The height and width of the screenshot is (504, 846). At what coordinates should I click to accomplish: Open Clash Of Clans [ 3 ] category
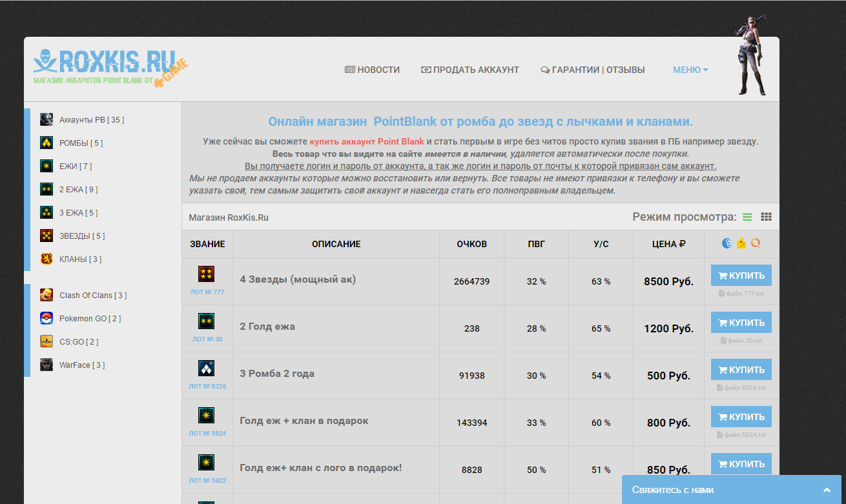pyautogui.click(x=93, y=295)
